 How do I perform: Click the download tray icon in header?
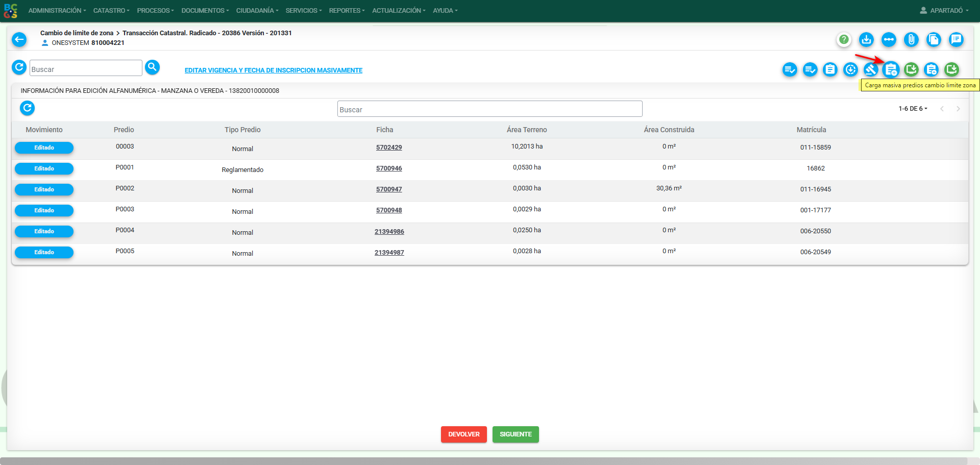point(866,39)
